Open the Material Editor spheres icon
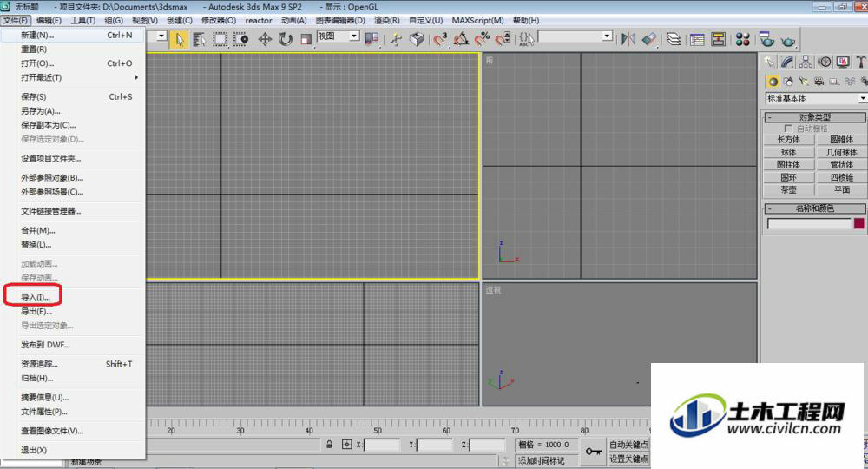 coord(742,39)
